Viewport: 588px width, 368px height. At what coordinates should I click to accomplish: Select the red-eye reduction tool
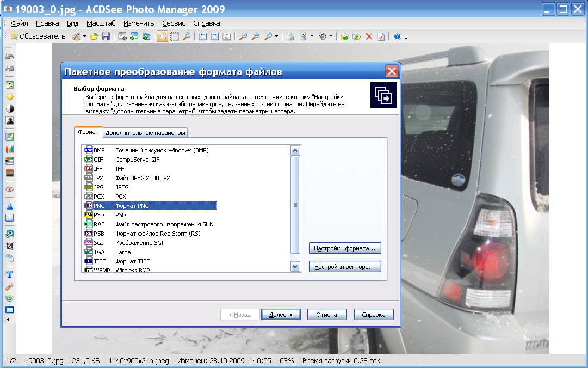pyautogui.click(x=9, y=189)
